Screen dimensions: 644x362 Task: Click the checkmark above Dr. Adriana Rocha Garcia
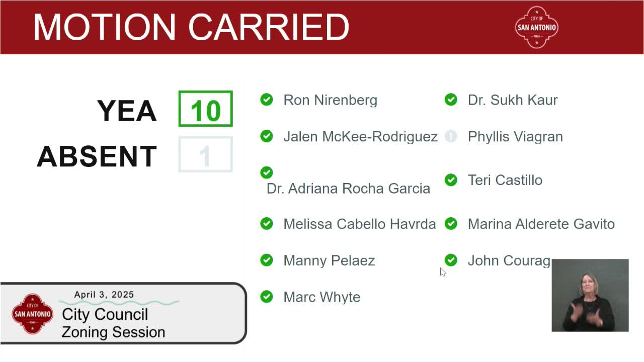[x=267, y=172]
